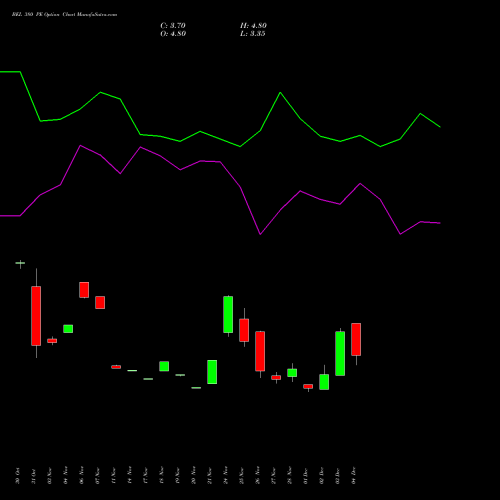Click the high value "H: 4.80"
Image resolution: width=500 pixels, height=500 pixels.
click(x=253, y=26)
